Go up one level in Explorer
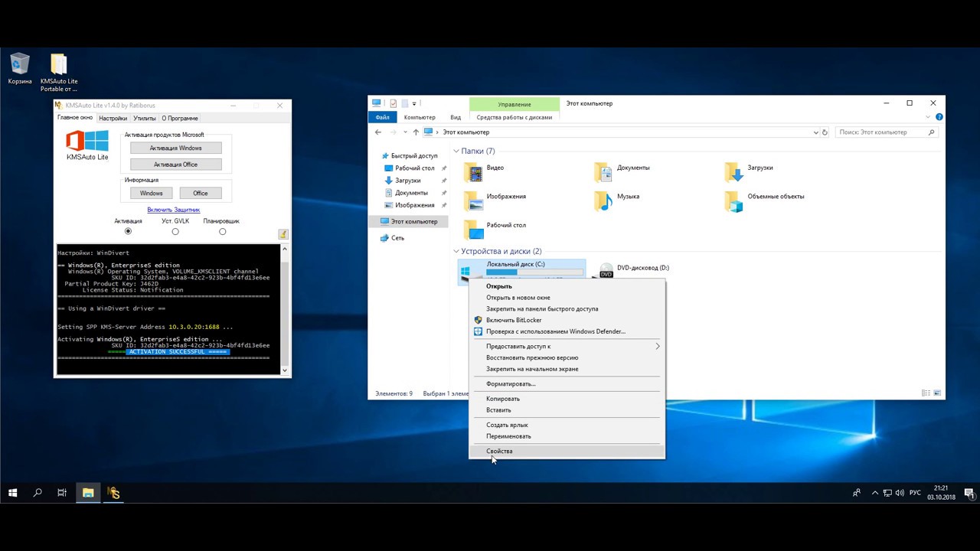 coord(416,132)
